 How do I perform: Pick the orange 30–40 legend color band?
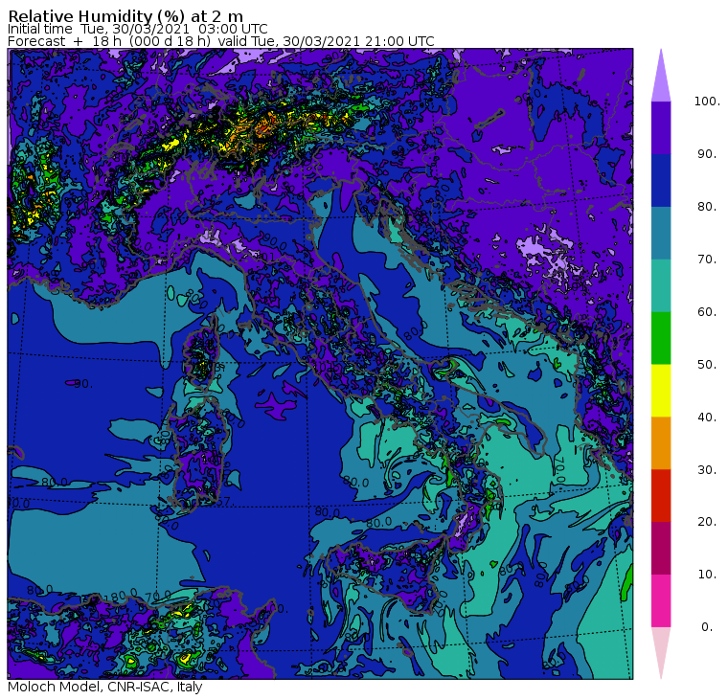(x=661, y=443)
